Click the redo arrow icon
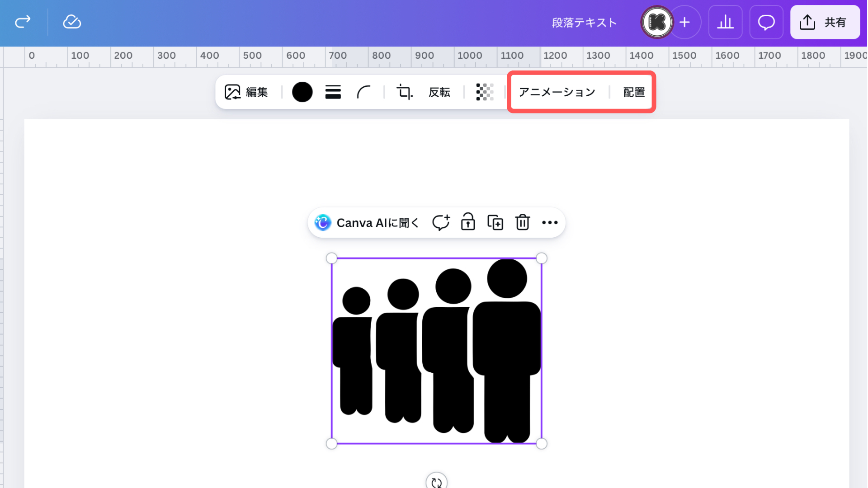868x488 pixels. pos(23,22)
